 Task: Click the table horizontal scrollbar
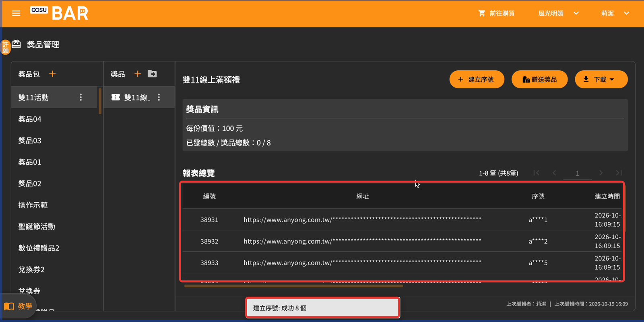click(293, 286)
